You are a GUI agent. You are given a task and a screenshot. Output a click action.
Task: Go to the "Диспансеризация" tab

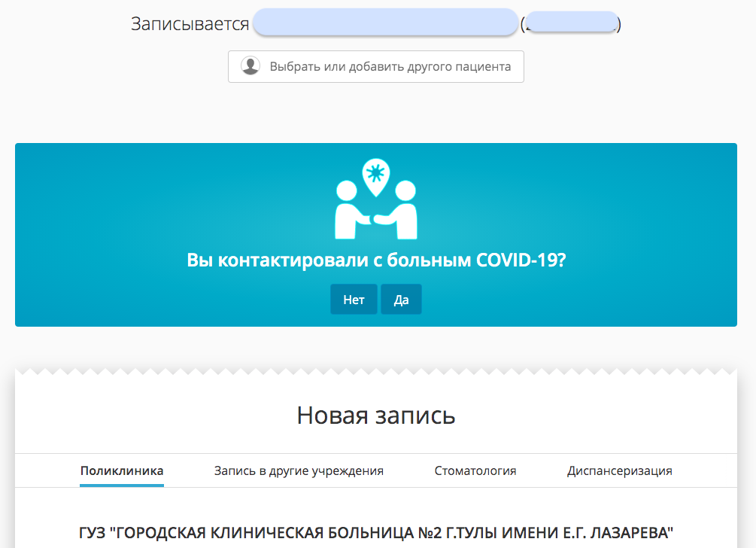pos(619,471)
